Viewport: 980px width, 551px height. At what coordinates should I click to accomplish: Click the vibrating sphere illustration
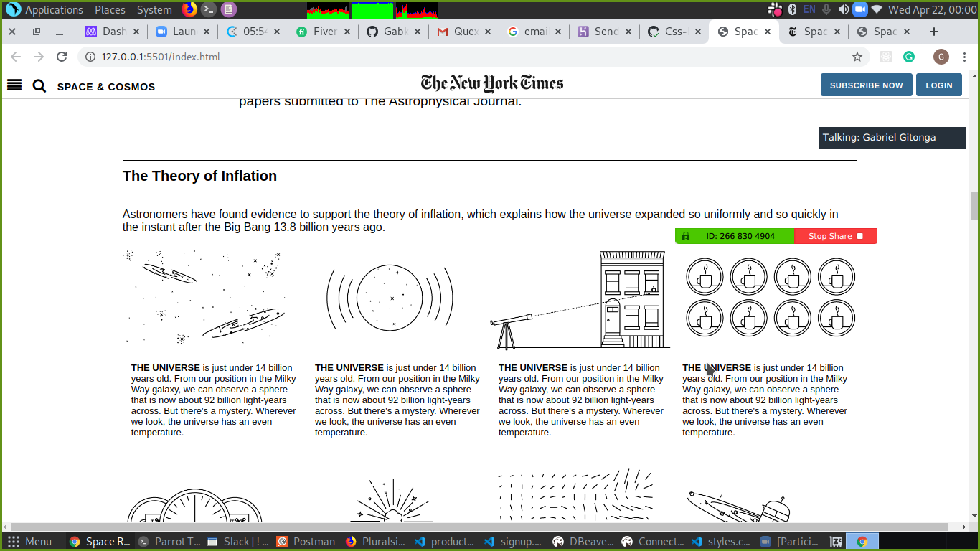(390, 298)
